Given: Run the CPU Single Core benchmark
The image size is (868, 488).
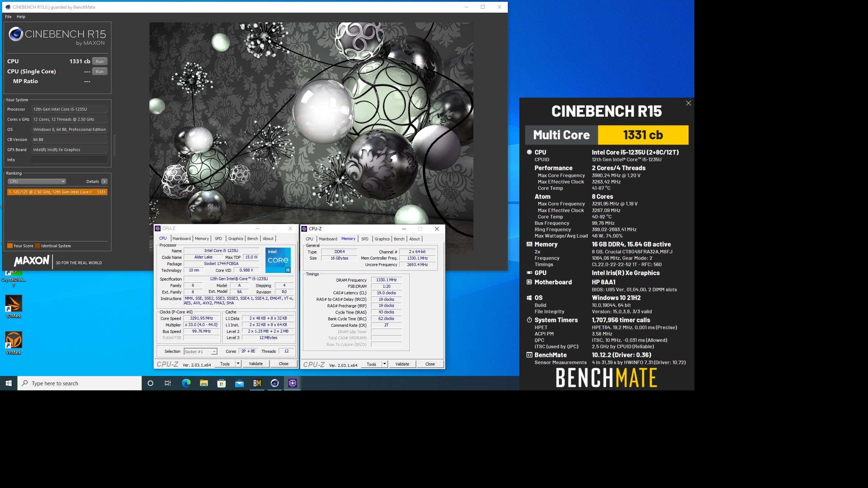Looking at the screenshot, I should [100, 72].
